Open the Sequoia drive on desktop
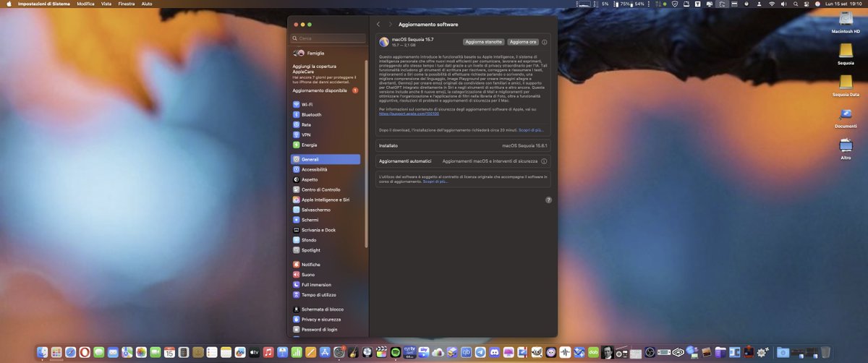The height and width of the screenshot is (363, 868). (x=846, y=54)
